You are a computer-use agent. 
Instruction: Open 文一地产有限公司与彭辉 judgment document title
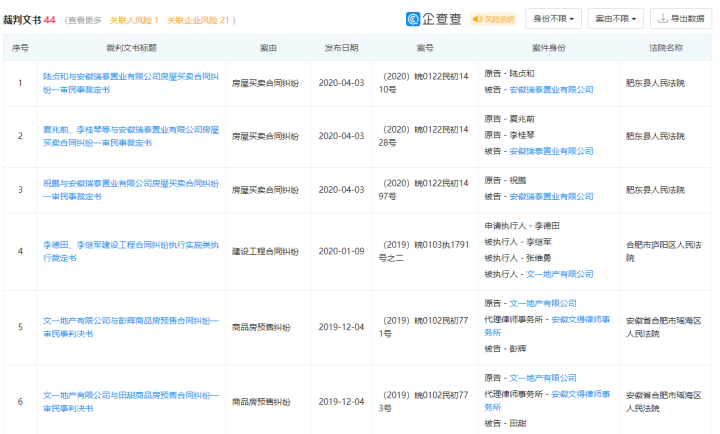coord(131,327)
